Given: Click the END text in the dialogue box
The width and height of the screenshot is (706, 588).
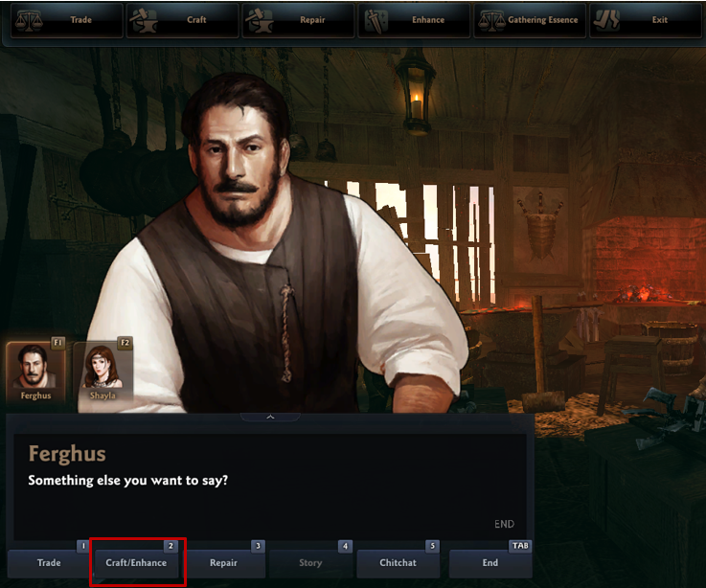Looking at the screenshot, I should [504, 524].
